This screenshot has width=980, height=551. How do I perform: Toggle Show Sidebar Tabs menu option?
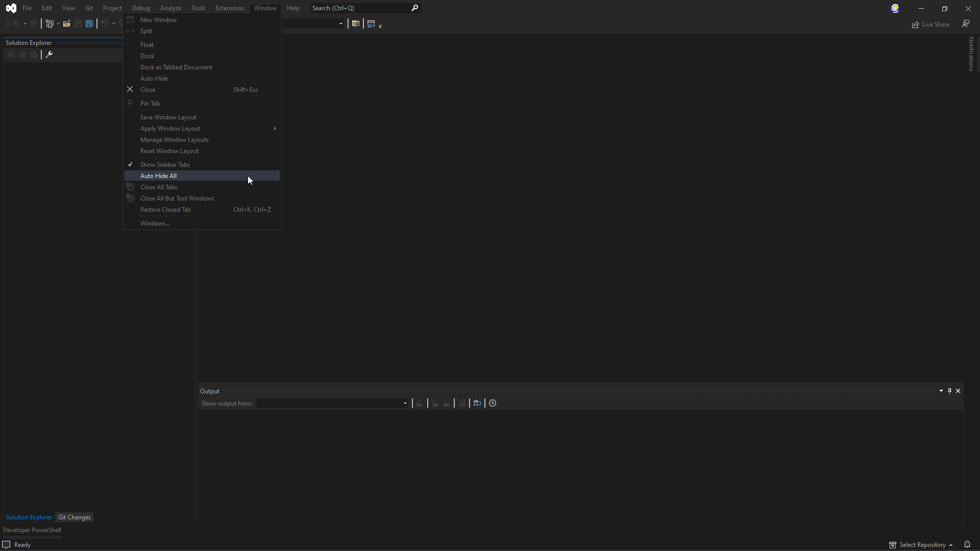click(x=165, y=165)
